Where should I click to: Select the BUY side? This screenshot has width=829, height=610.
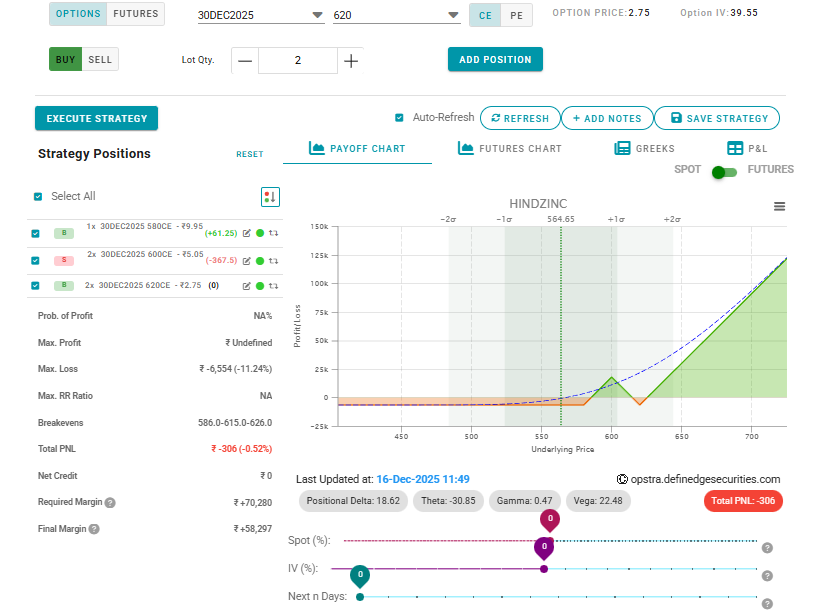click(x=66, y=59)
